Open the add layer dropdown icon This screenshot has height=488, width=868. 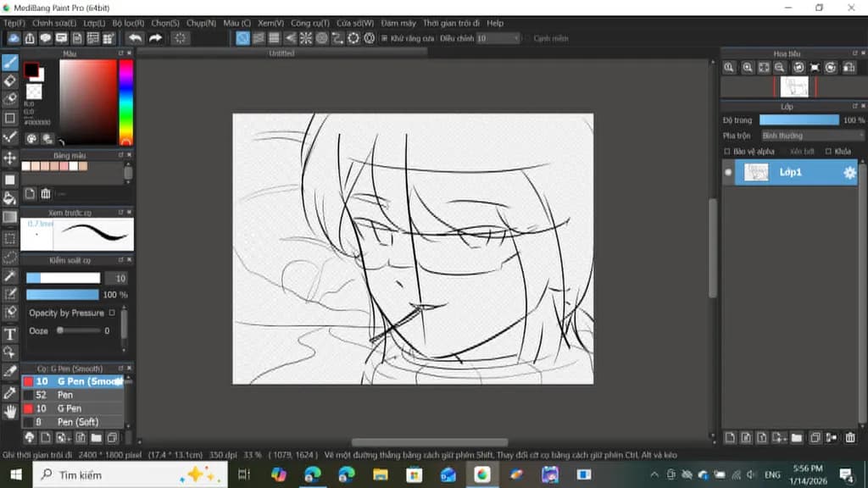[779, 438]
